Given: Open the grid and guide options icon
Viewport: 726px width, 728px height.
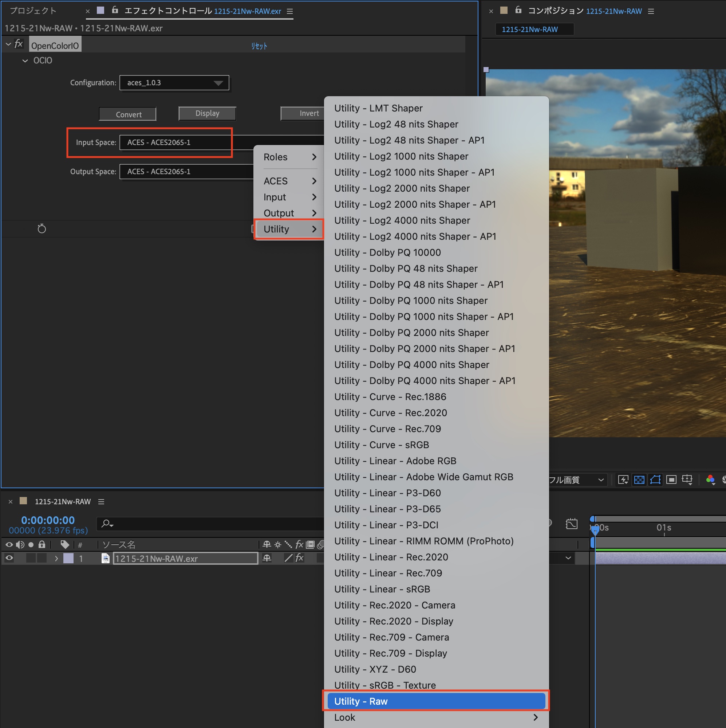Looking at the screenshot, I should click(687, 480).
